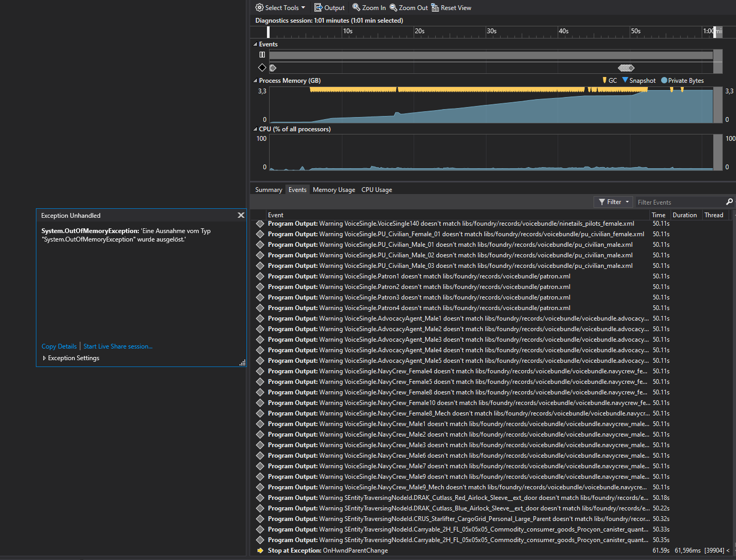Click Zoom In magnifier icon
Viewport: 736px width, 560px height.
pos(356,7)
